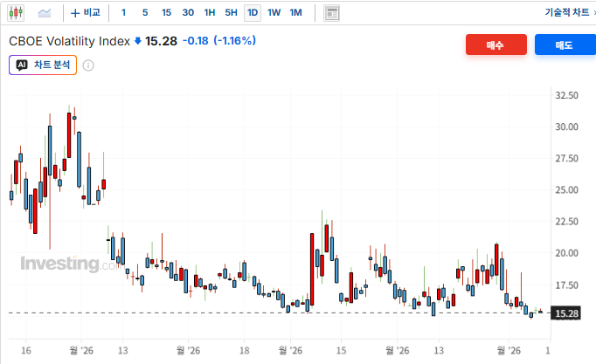Select the 1M interval
596x364 pixels.
[295, 13]
